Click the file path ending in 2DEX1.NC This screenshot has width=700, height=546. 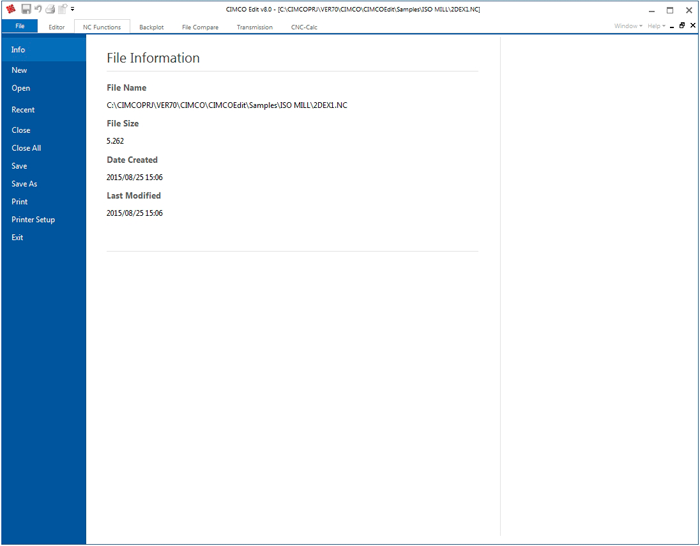tap(227, 105)
